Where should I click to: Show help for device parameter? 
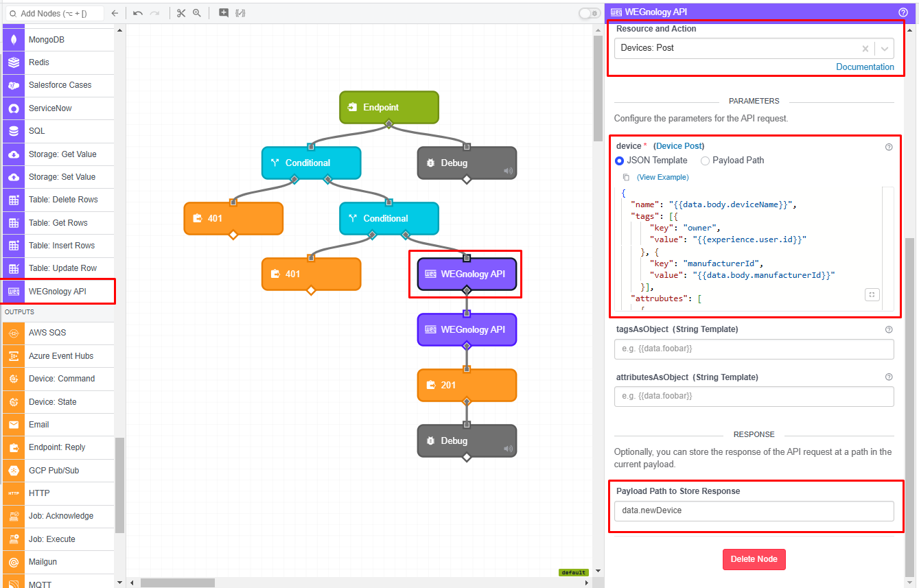(x=889, y=147)
